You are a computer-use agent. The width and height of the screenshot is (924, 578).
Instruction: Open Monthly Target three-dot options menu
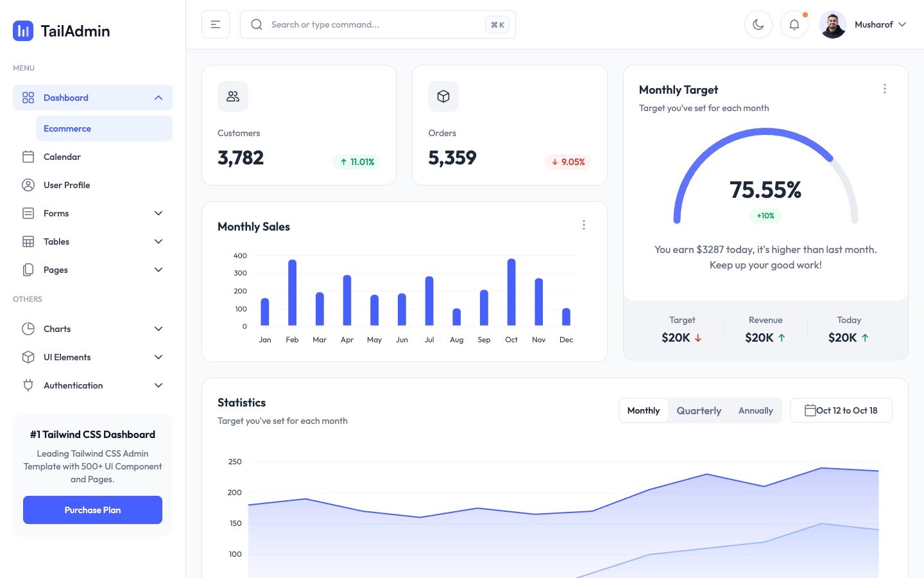[x=885, y=89]
